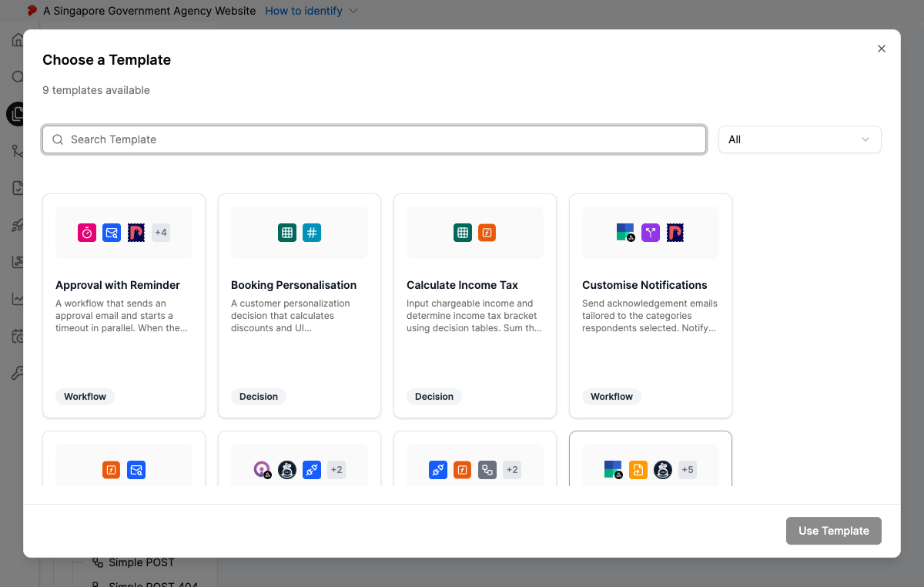Click the teal hash icon in Booking Personalisation
Screen dimensions: 924x587
tap(312, 233)
